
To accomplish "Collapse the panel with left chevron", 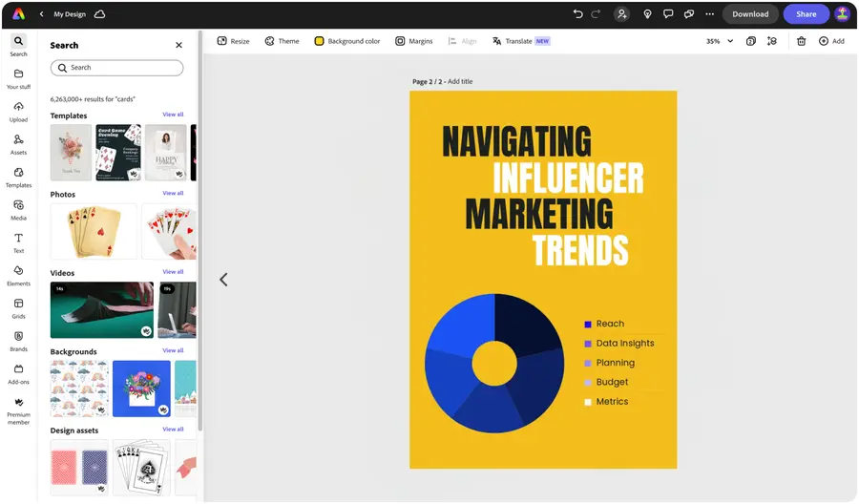I will pos(223,280).
